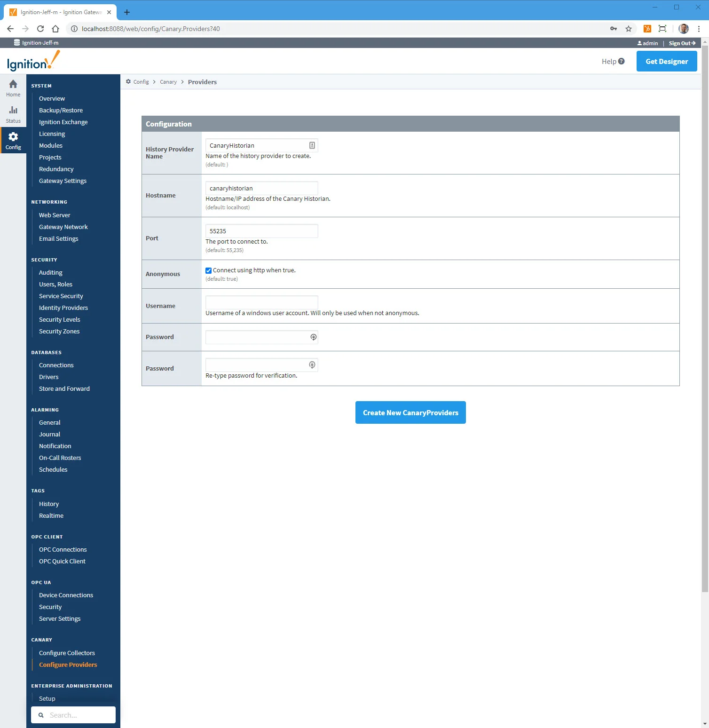
Task: Open Backup/Restore page
Action: 61,111
